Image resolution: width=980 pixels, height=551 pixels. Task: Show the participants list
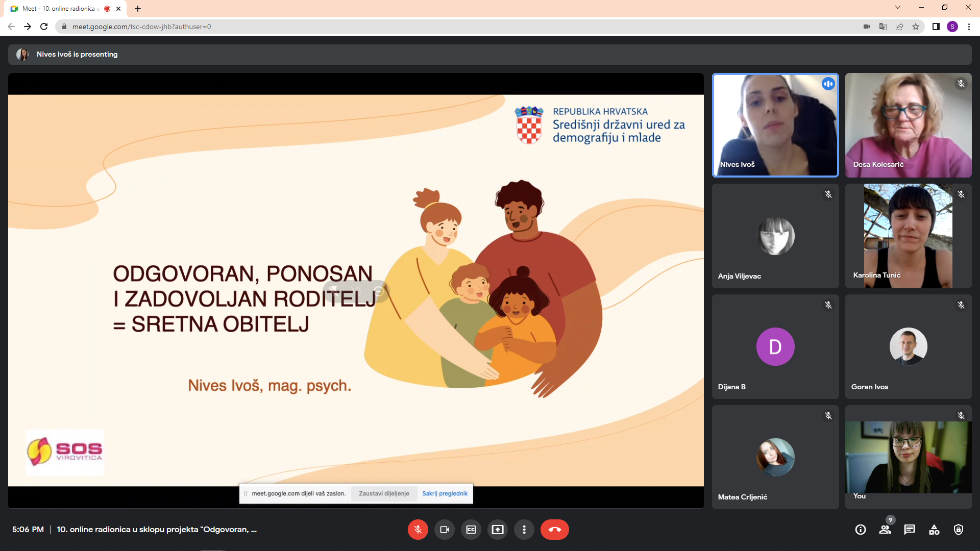tap(885, 530)
